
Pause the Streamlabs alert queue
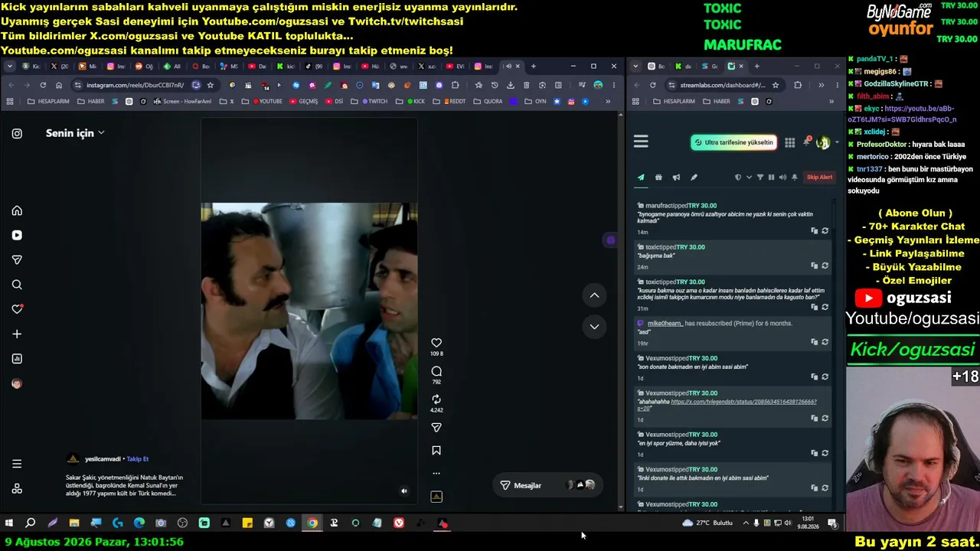coord(771,178)
